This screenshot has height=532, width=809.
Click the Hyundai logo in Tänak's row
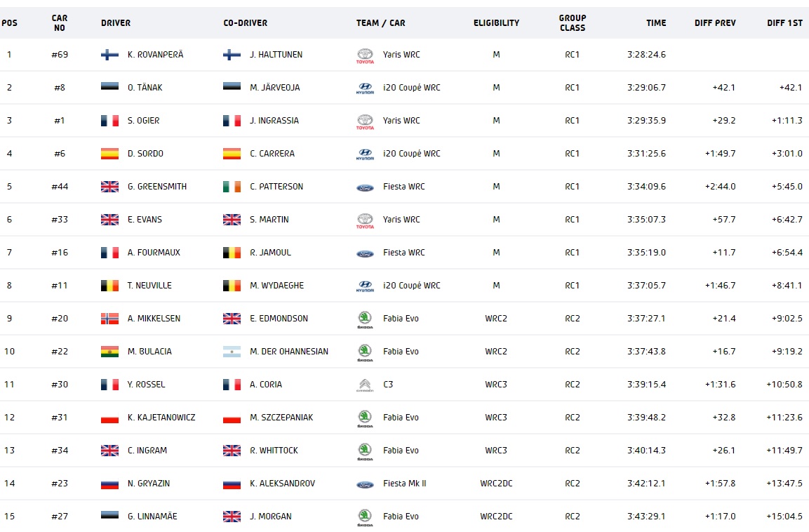click(365, 88)
